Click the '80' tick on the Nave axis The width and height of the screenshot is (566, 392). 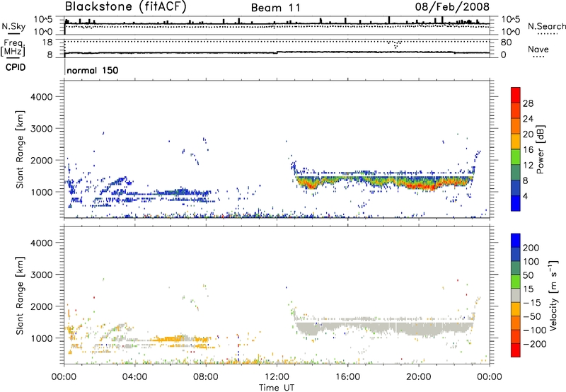[x=506, y=42]
